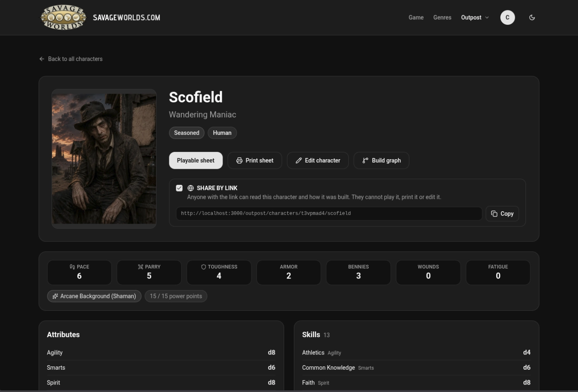The image size is (578, 392).
Task: Click the Spirit attribute row
Action: (x=161, y=383)
